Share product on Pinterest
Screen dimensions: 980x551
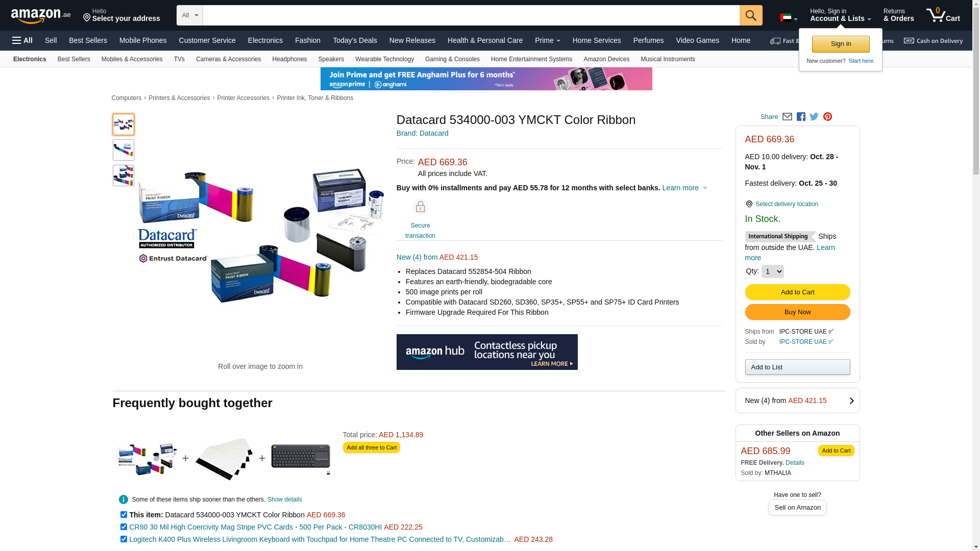(827, 117)
